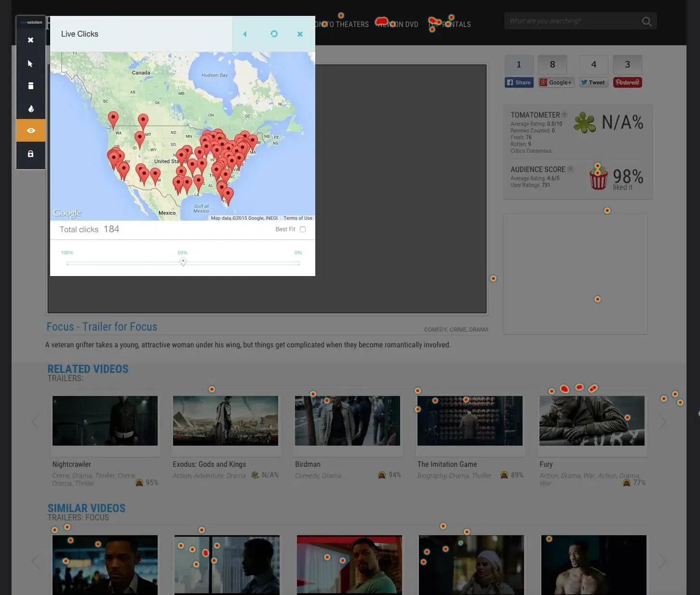Click the refresh icon in Live Clicks header

274,34
